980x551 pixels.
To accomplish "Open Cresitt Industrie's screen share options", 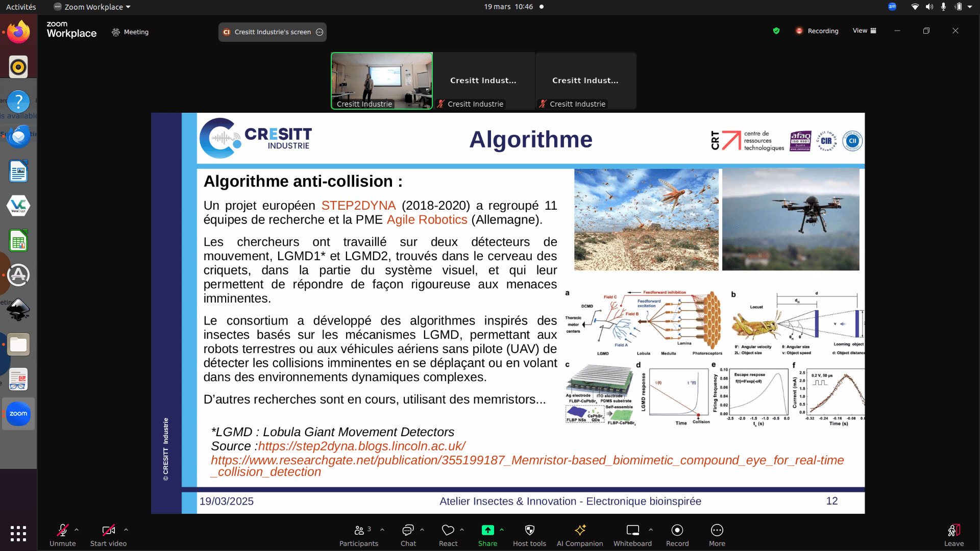I will (x=320, y=32).
